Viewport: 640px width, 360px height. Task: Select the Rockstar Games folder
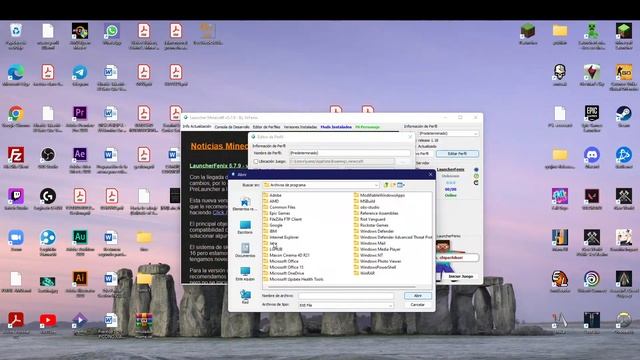point(371,225)
